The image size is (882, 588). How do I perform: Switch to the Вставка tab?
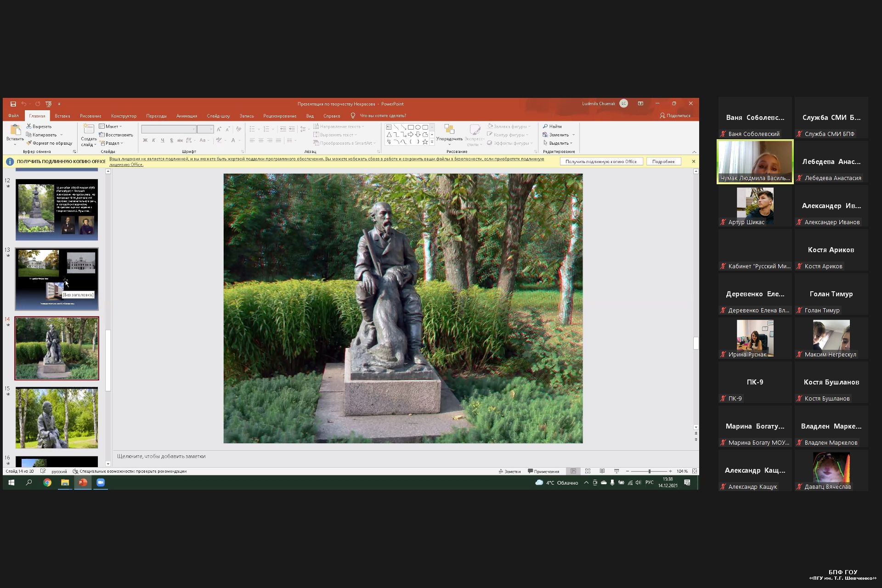62,116
